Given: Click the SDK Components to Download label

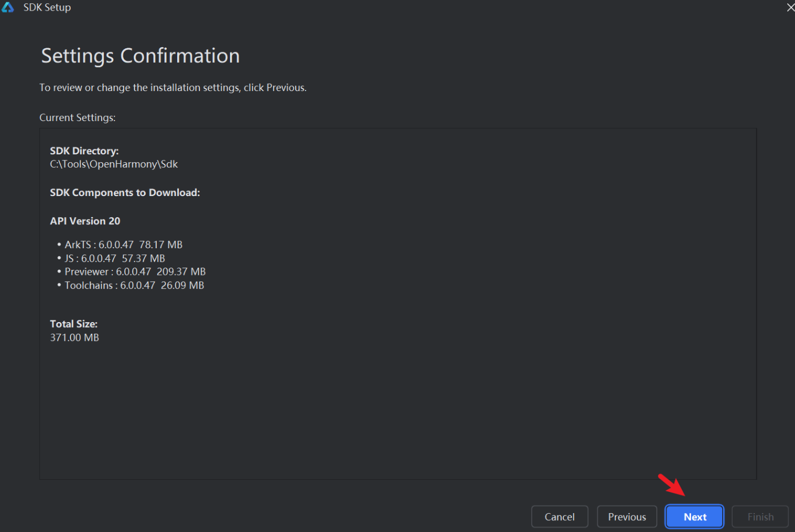Looking at the screenshot, I should [x=125, y=193].
